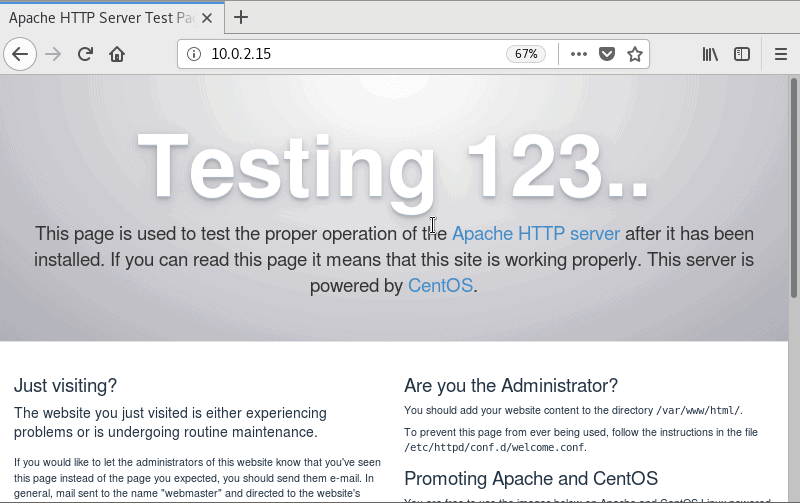Reset the 67% zoom level badge

(x=526, y=54)
